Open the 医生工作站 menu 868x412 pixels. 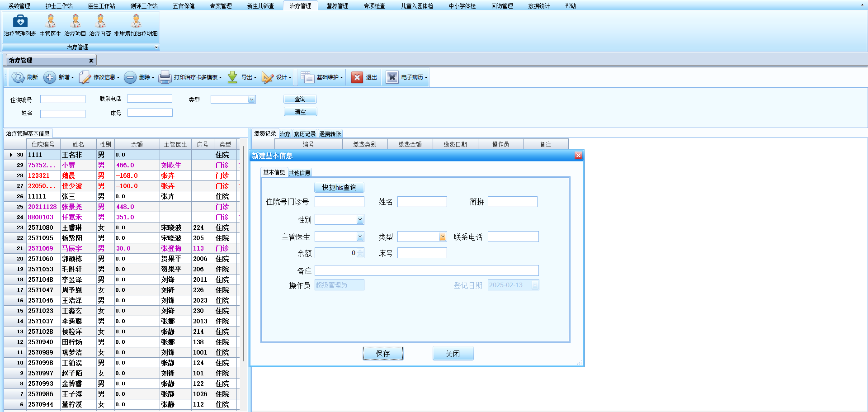[102, 6]
